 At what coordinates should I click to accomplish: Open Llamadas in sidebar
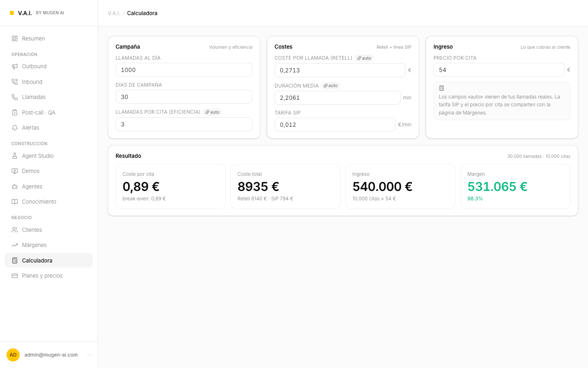coord(49,97)
